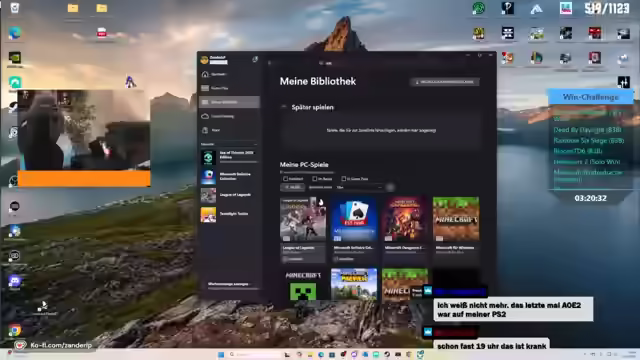
Task: Open the Home (Startseite) page in sidebar
Action: [229, 74]
